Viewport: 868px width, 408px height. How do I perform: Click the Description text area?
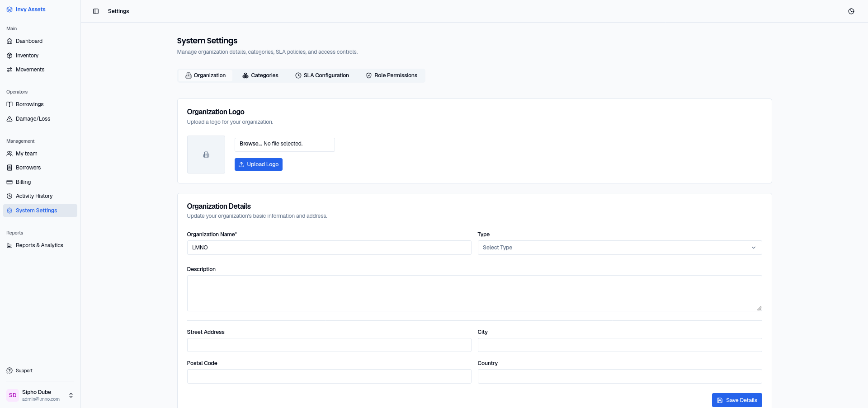click(x=475, y=293)
